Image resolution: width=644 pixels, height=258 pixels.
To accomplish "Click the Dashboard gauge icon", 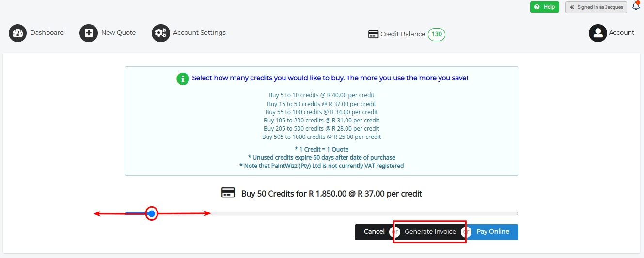I will click(17, 33).
